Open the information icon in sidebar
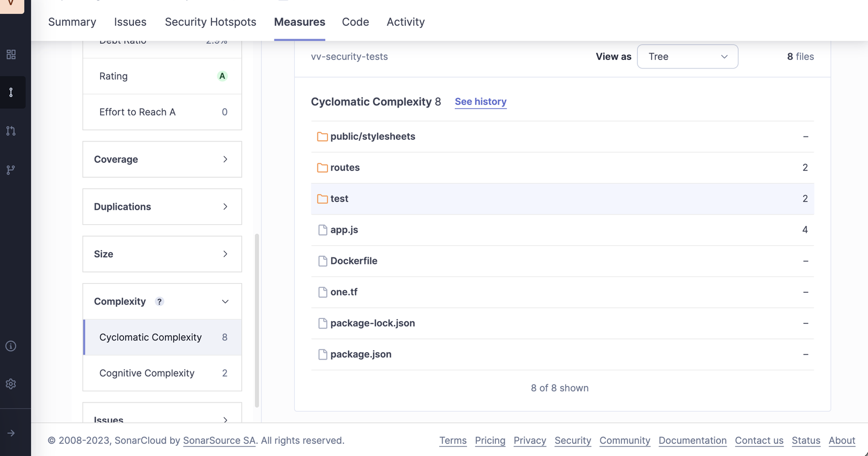 click(11, 346)
